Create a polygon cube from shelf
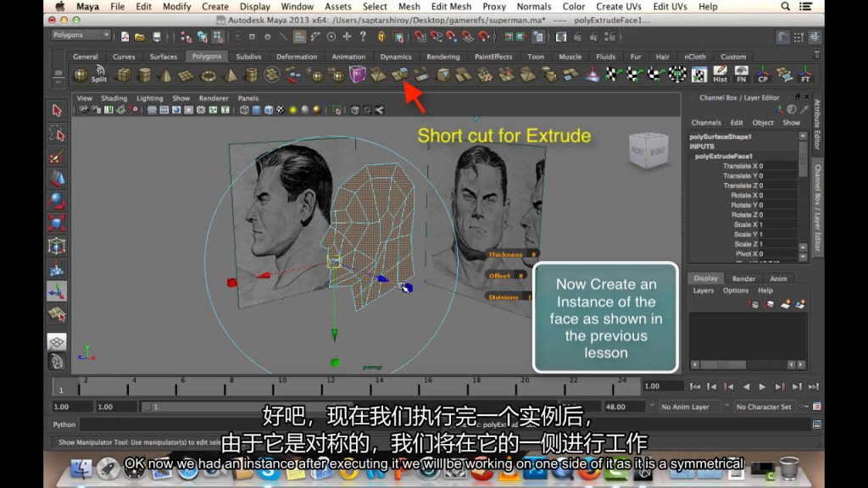The height and width of the screenshot is (488, 868). tap(124, 75)
